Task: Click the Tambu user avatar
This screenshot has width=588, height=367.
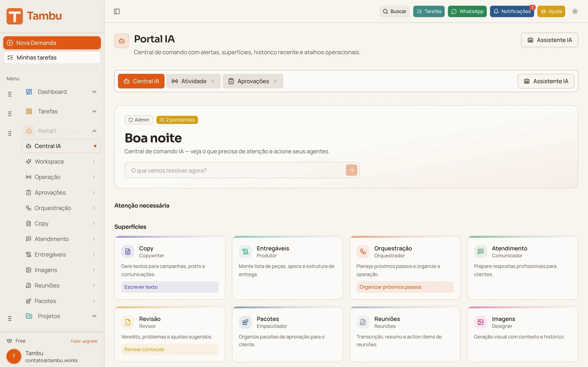Action: click(x=14, y=356)
